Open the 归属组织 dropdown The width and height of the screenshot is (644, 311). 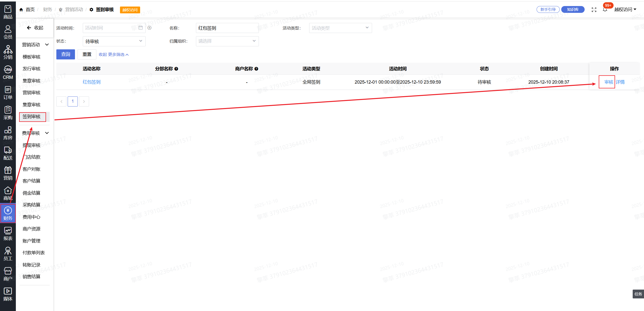tap(227, 41)
